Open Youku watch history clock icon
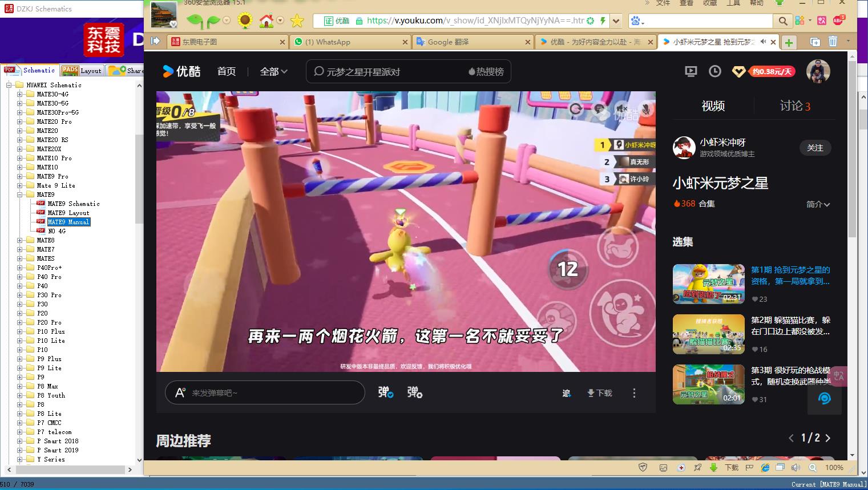 coord(714,71)
